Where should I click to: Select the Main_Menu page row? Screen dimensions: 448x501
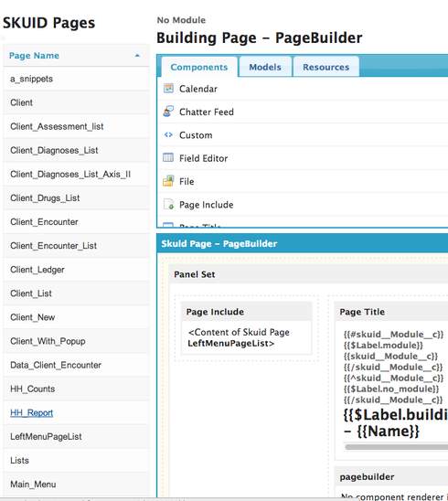click(x=76, y=485)
